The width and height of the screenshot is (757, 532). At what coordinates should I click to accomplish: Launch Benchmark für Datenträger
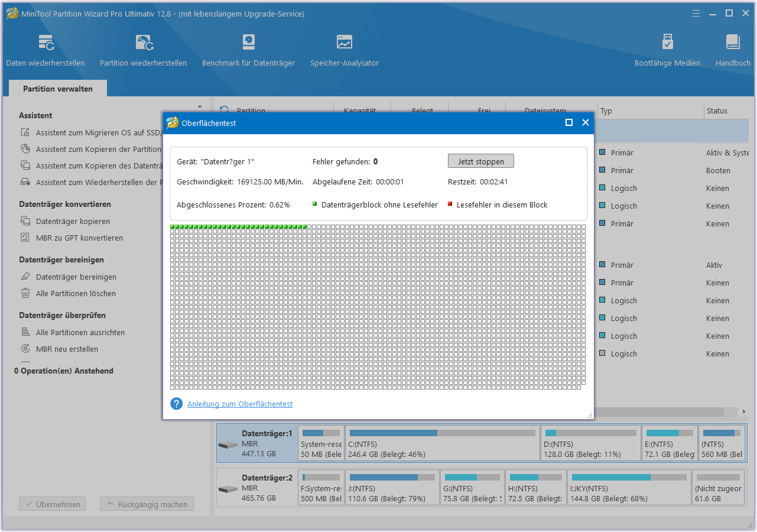[248, 50]
